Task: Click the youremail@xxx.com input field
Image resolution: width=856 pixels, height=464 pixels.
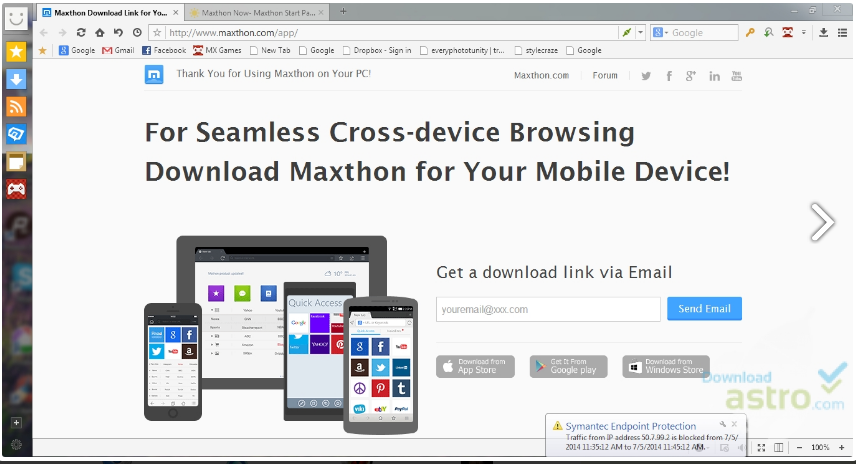Action: [x=548, y=310]
